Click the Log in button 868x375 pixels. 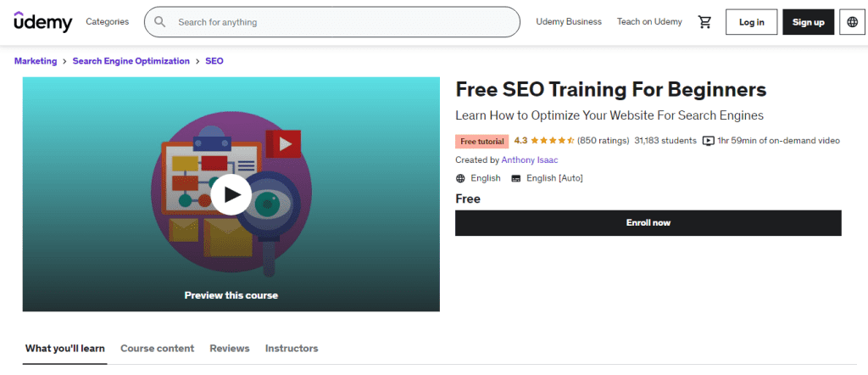pos(751,22)
